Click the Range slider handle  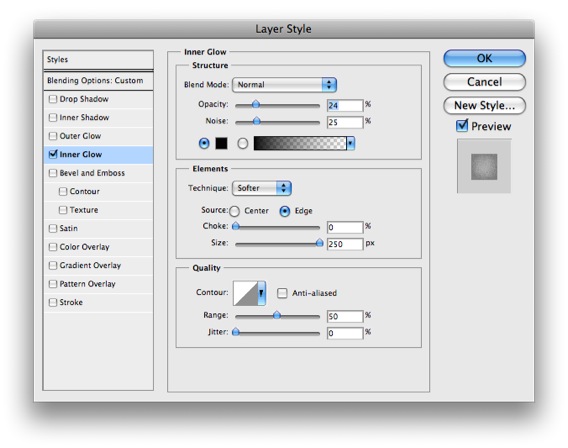click(x=277, y=315)
